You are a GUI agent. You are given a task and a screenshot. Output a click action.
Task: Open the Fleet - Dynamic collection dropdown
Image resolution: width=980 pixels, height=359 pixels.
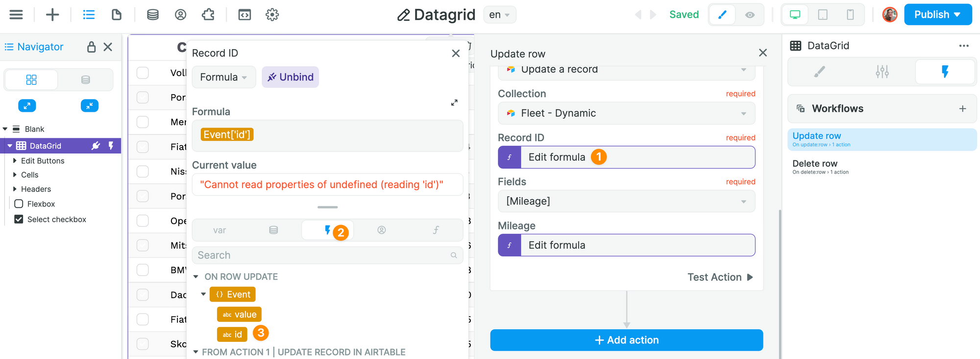pyautogui.click(x=626, y=113)
